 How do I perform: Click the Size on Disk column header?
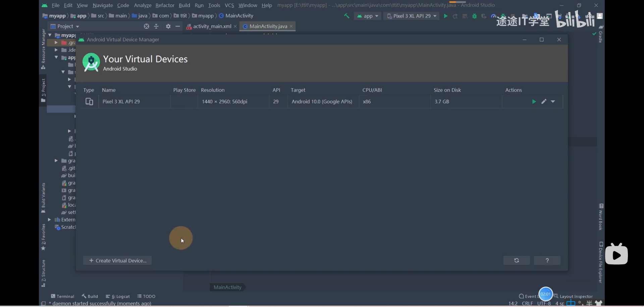447,90
